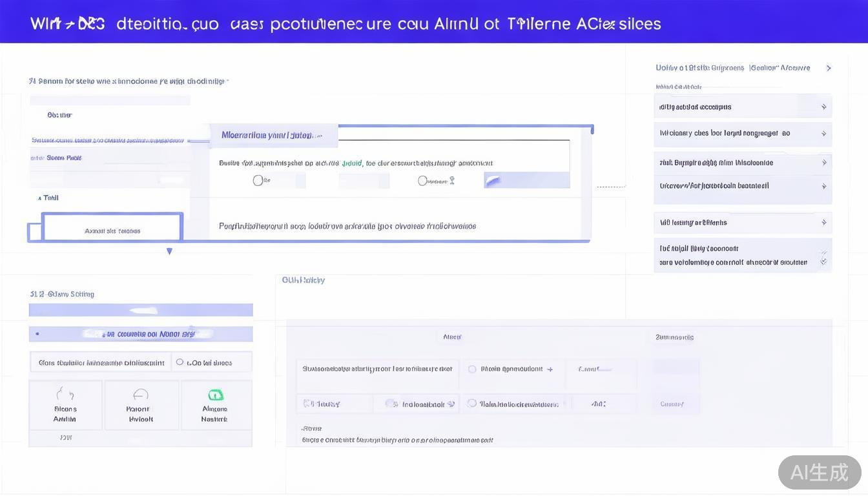Click the faded button ending the second table row
The height and width of the screenshot is (496, 868).
pyautogui.click(x=672, y=404)
